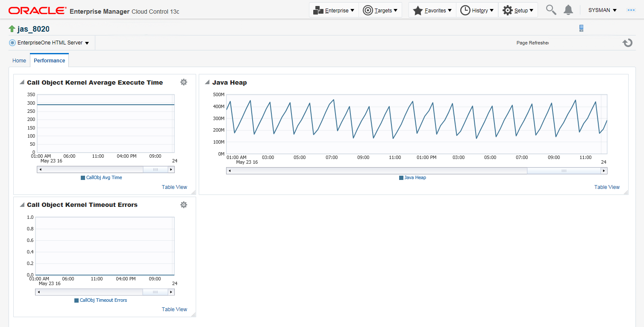This screenshot has width=644, height=327.
Task: Open Table View for Java Heap
Action: pyautogui.click(x=607, y=187)
